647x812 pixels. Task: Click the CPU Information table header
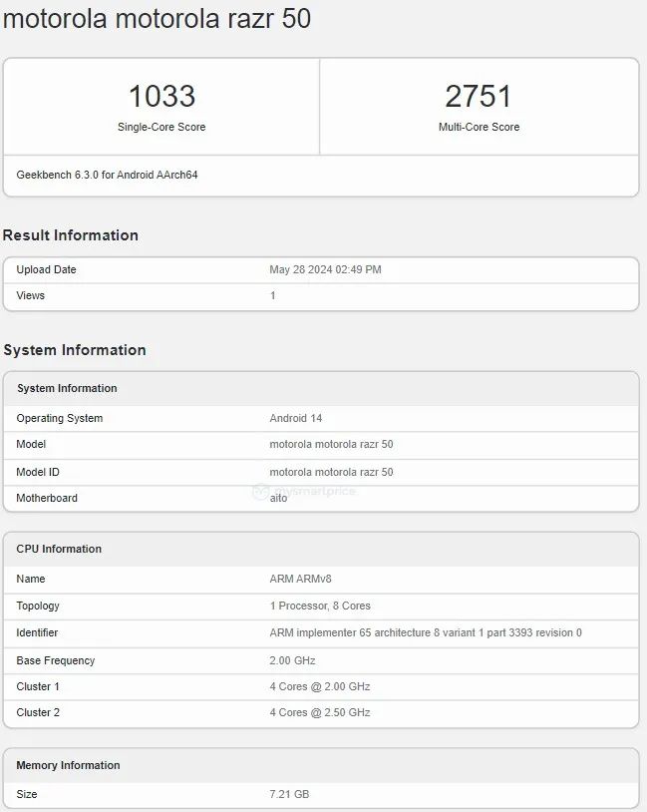(x=59, y=549)
